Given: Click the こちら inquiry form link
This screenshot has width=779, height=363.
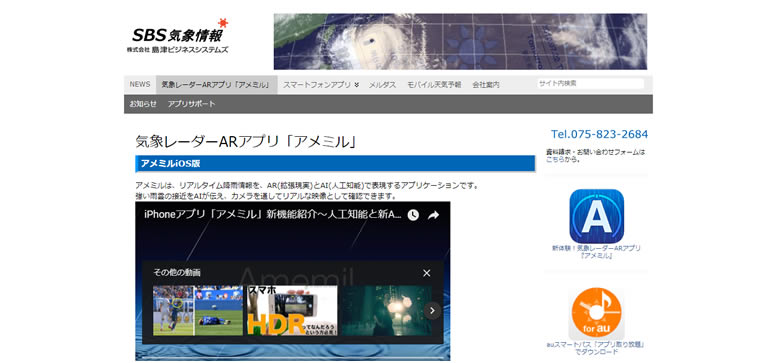Looking at the screenshot, I should pos(556,159).
